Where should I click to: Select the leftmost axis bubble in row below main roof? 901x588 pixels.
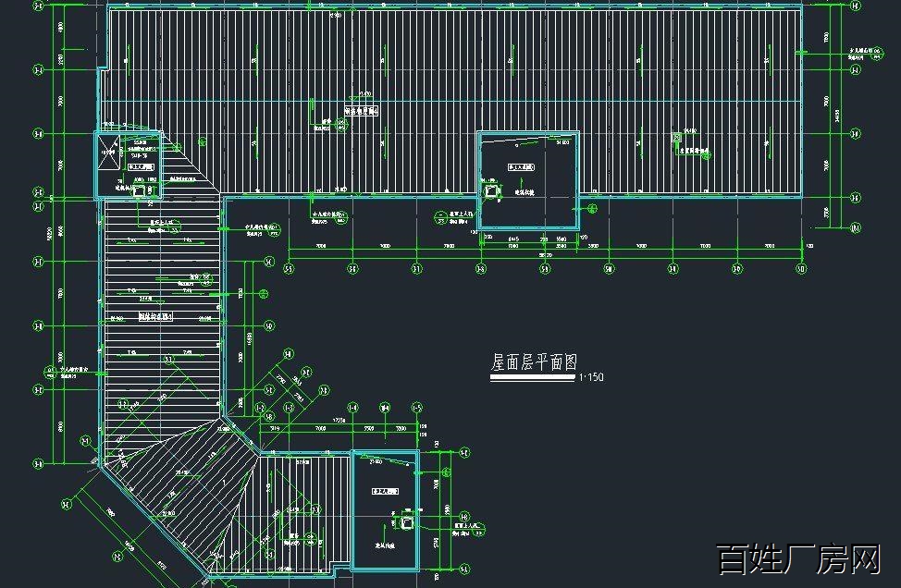click(289, 270)
